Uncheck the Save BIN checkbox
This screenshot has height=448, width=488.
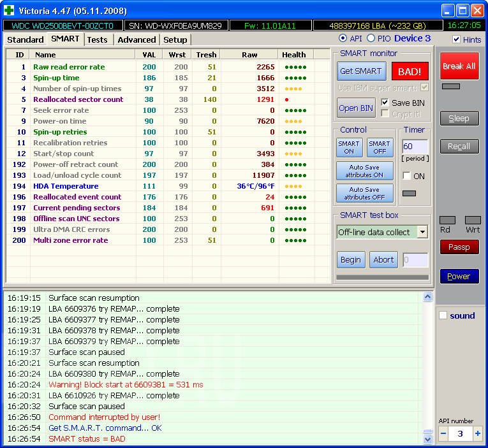tap(385, 103)
